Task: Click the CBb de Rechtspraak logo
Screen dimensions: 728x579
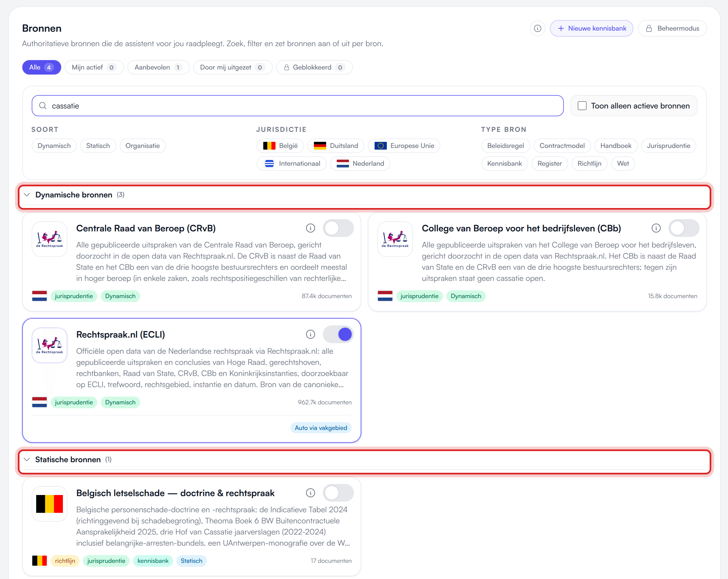Action: (x=395, y=239)
